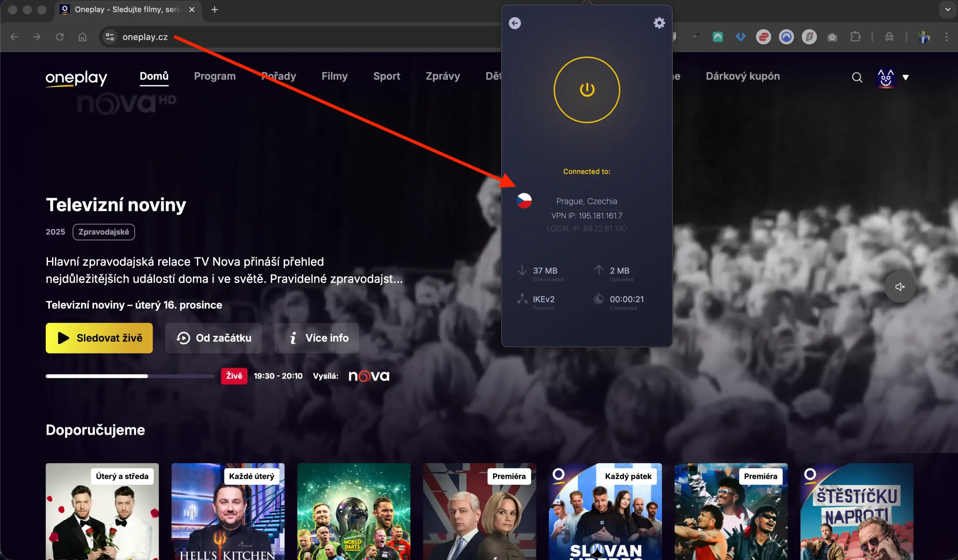Click the camera screenshot extension icon
This screenshot has width=958, height=560.
832,37
